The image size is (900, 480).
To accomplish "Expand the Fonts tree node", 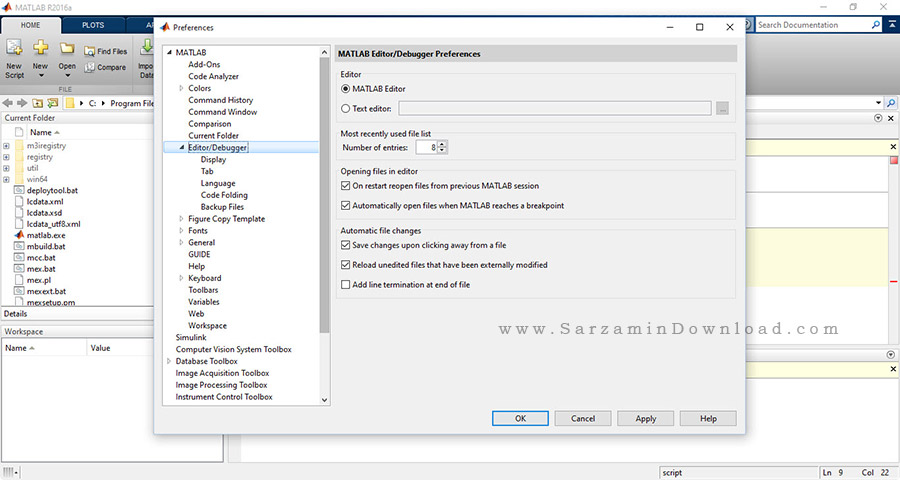I will point(181,230).
